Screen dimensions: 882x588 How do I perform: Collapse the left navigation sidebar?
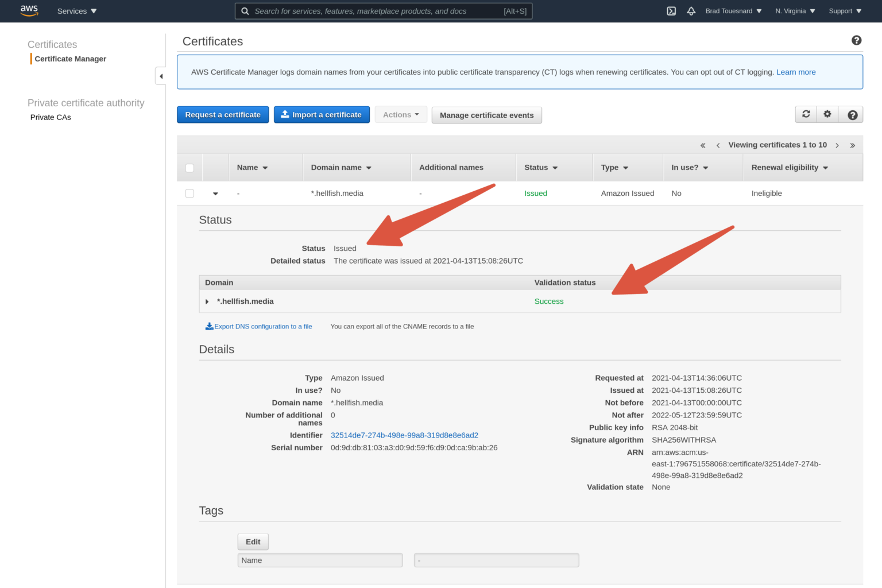coord(161,76)
